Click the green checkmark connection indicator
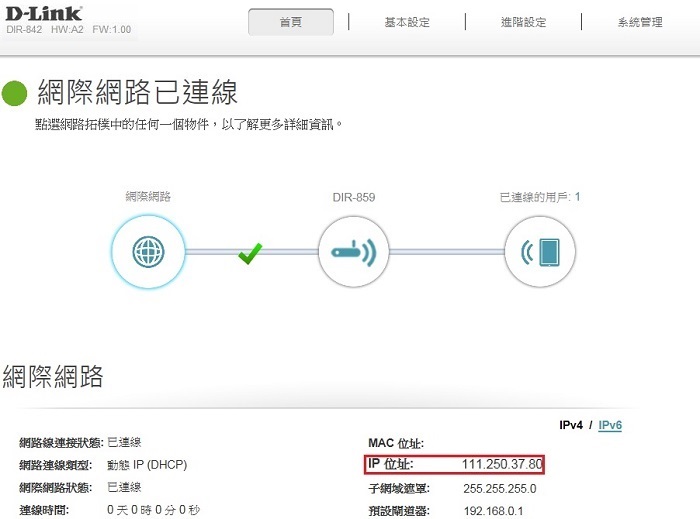The width and height of the screenshot is (700, 519). 249,254
